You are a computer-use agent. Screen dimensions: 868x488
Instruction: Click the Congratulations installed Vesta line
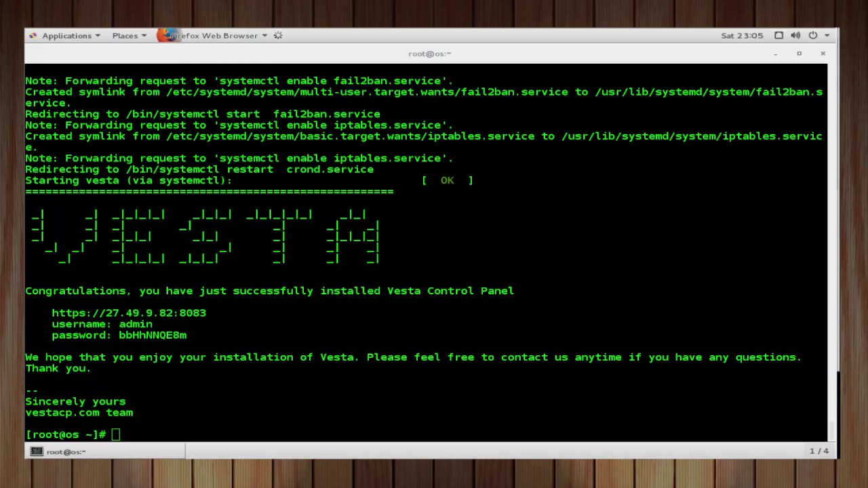269,291
